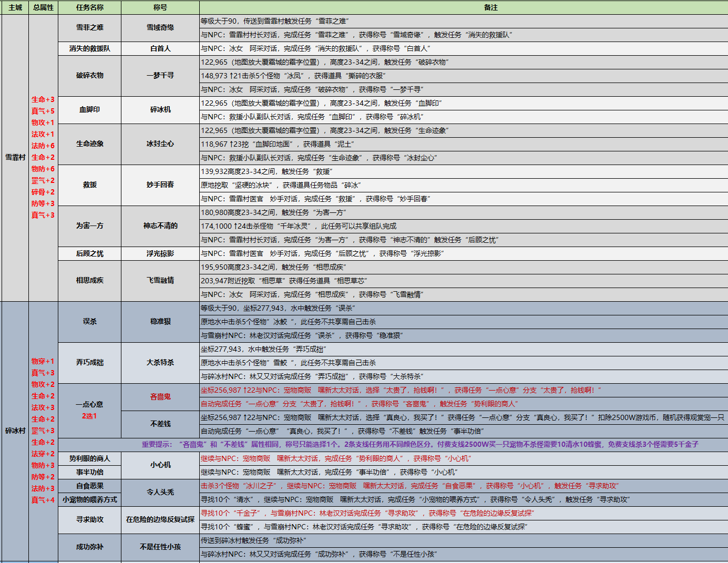Select the 妙手回春 title cell
The height and width of the screenshot is (563, 728).
coord(160,185)
